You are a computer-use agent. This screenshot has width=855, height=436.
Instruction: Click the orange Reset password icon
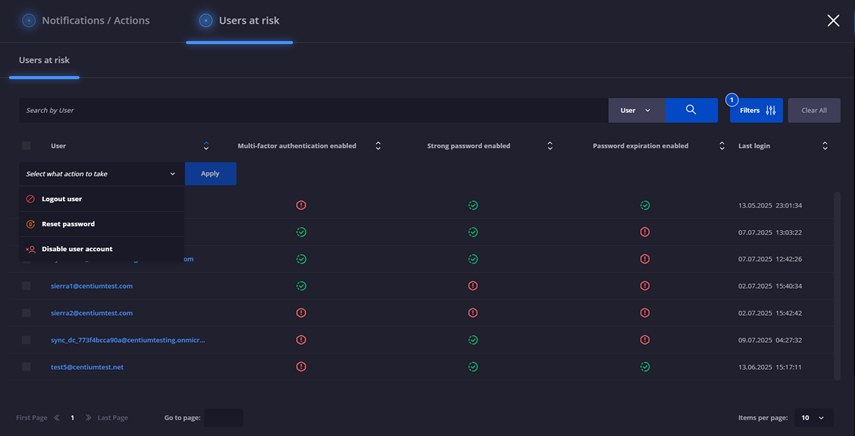31,224
